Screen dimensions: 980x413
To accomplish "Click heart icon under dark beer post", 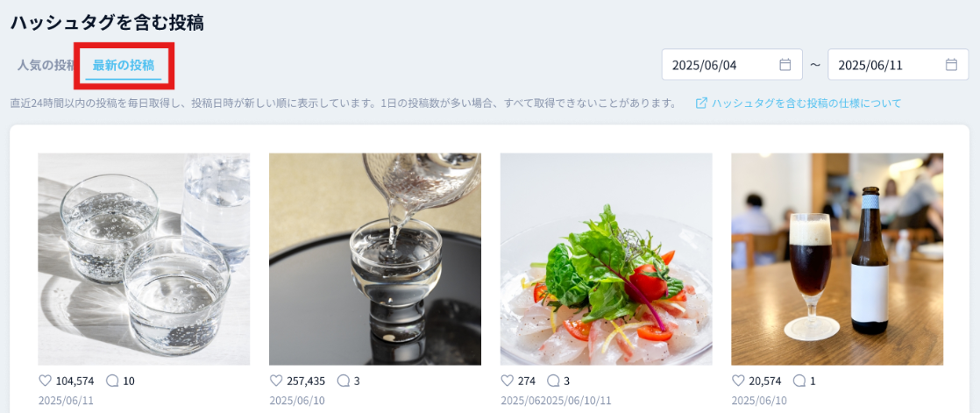I will click(738, 381).
